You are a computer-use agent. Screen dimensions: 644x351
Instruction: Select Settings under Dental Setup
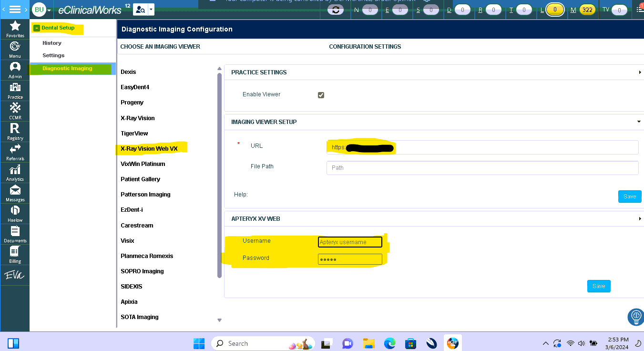pos(53,55)
